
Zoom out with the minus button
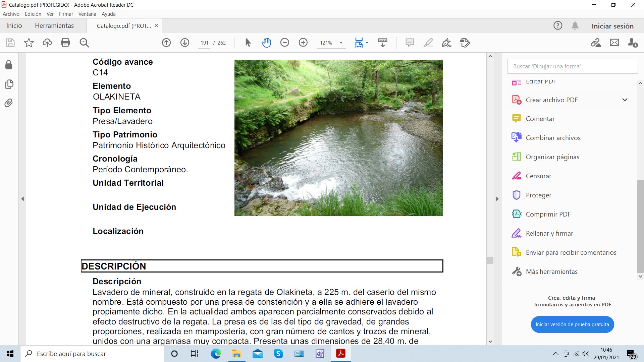tap(285, 43)
